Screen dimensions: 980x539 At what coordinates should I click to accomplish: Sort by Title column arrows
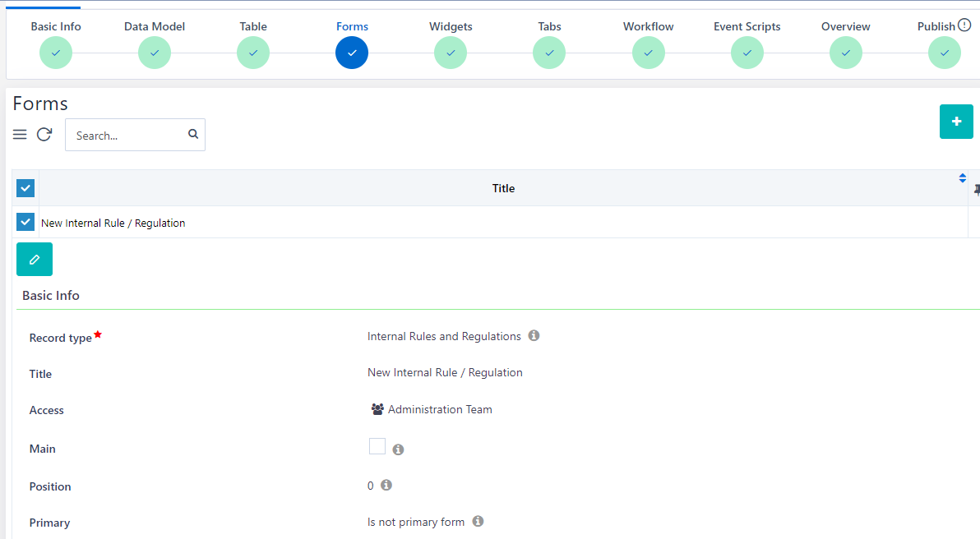click(x=962, y=177)
